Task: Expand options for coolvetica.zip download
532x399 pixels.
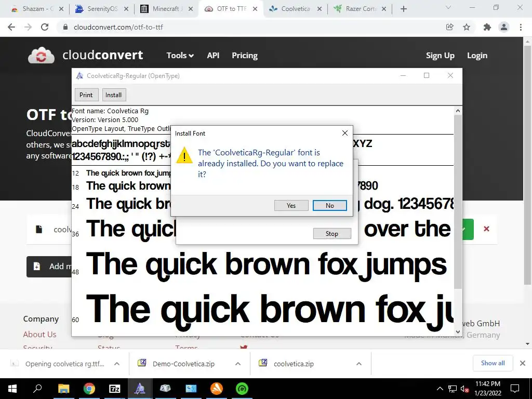Action: (358, 364)
